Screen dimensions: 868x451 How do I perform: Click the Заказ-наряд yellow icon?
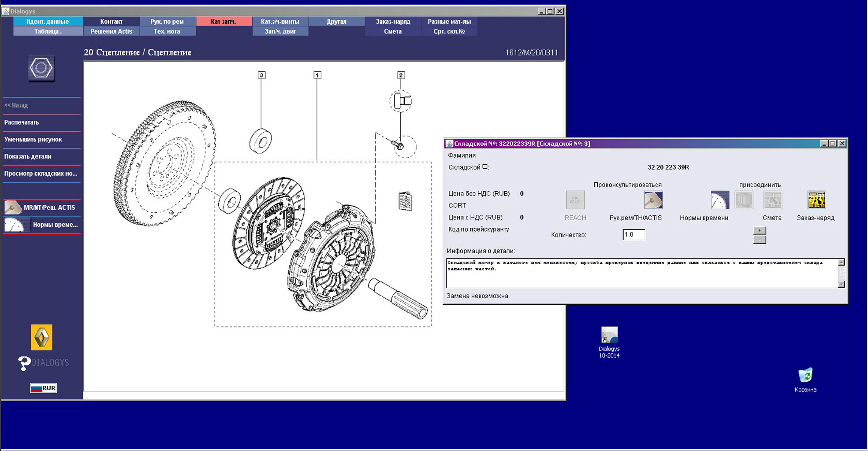816,200
